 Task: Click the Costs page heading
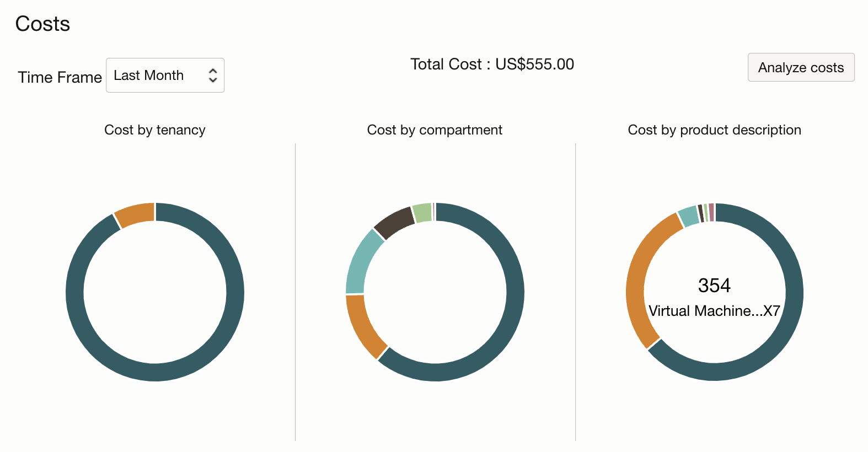42,23
